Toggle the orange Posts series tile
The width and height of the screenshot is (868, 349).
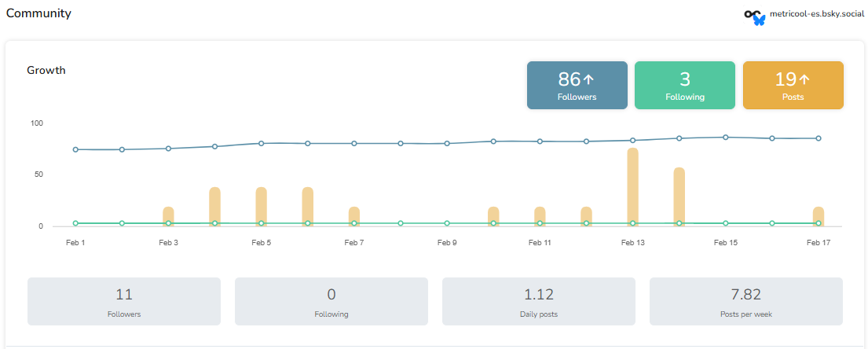[x=793, y=86]
